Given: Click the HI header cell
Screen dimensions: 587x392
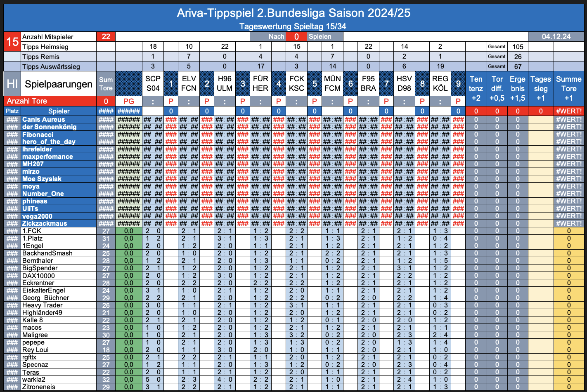Looking at the screenshot, I should tap(12, 84).
